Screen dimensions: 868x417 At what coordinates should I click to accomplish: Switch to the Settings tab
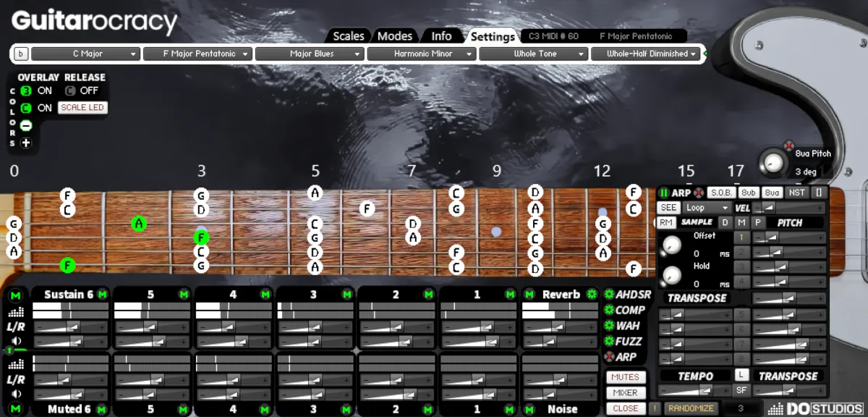(x=493, y=36)
